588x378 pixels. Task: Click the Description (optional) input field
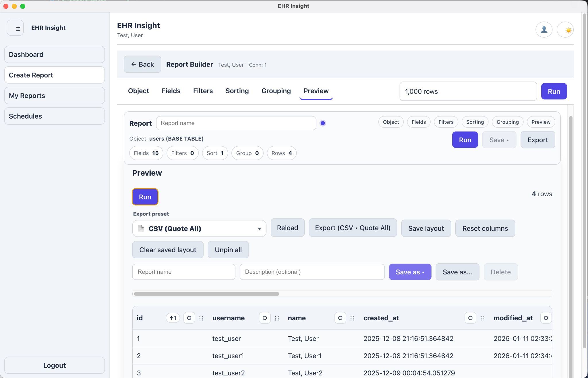pyautogui.click(x=312, y=272)
